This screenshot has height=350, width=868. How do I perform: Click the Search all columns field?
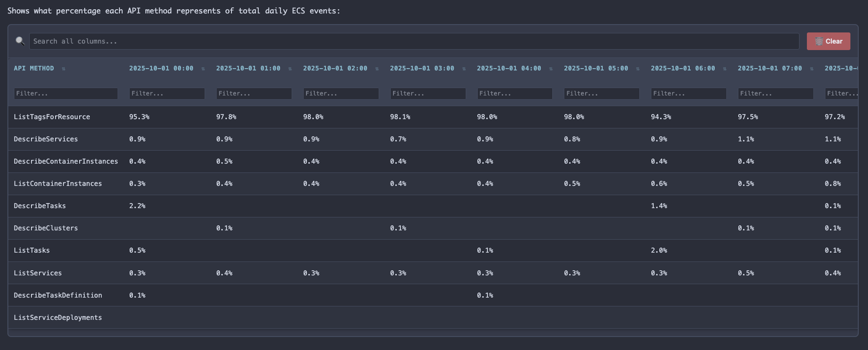(413, 41)
